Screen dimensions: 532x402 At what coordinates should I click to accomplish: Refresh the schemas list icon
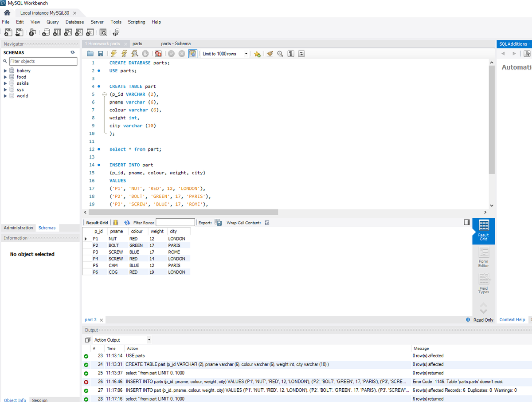pyautogui.click(x=73, y=52)
